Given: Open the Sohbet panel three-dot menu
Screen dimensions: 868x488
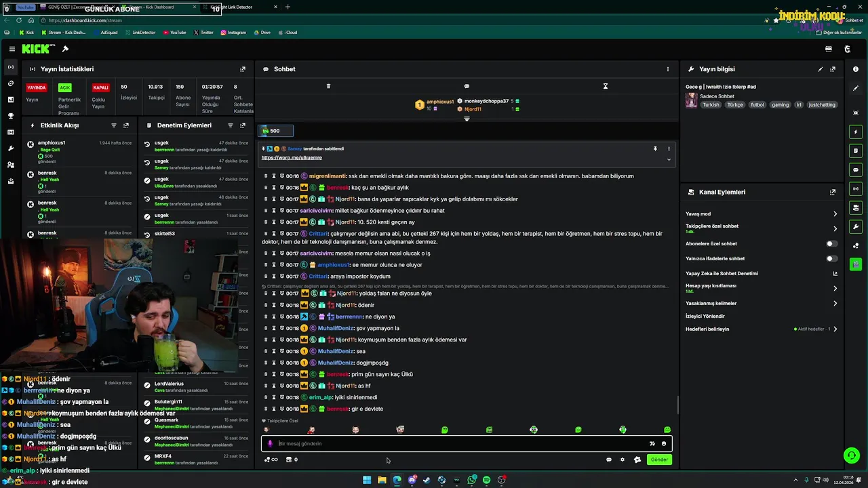Looking at the screenshot, I should click(x=667, y=69).
